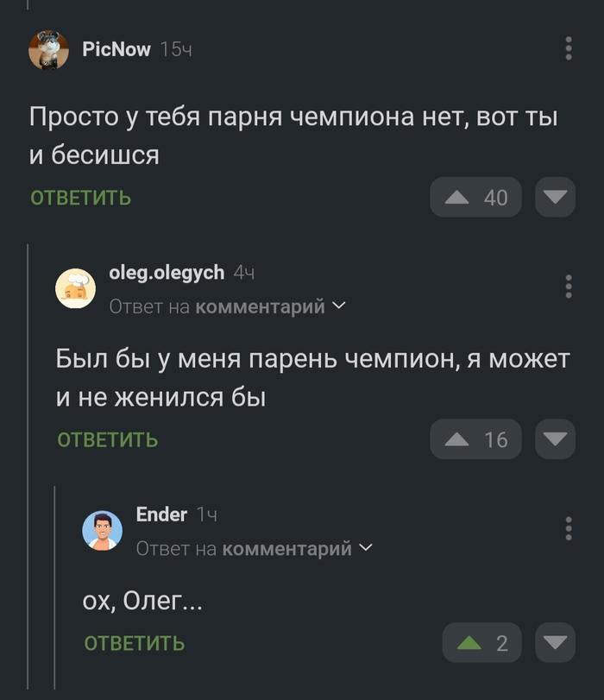The image size is (604, 700).
Task: Open oleg.olegych's avatar
Action: point(76,287)
